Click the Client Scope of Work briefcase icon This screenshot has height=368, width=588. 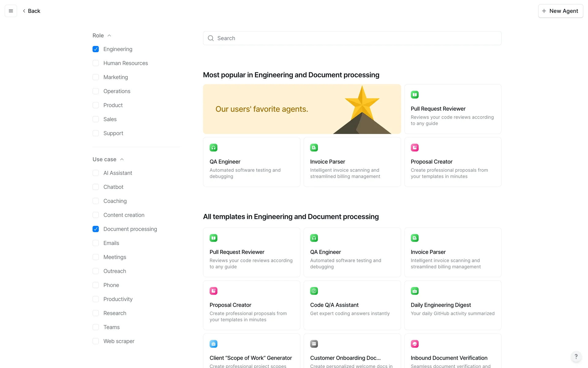click(213, 344)
